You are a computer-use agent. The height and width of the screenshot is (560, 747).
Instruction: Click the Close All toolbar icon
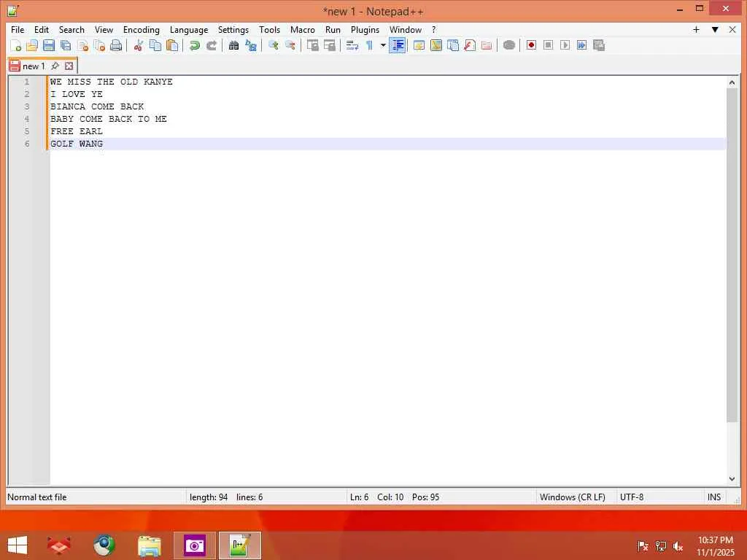click(x=99, y=45)
